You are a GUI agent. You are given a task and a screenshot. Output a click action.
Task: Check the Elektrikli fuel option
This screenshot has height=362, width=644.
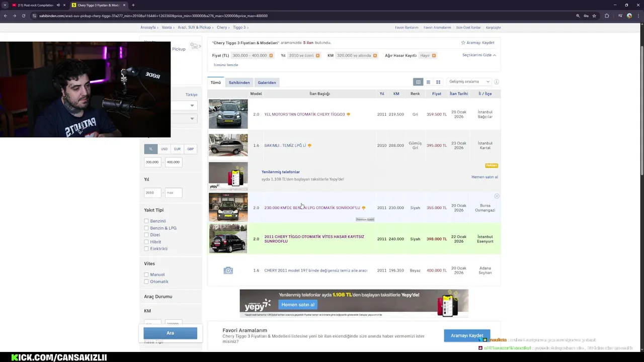pos(146,249)
